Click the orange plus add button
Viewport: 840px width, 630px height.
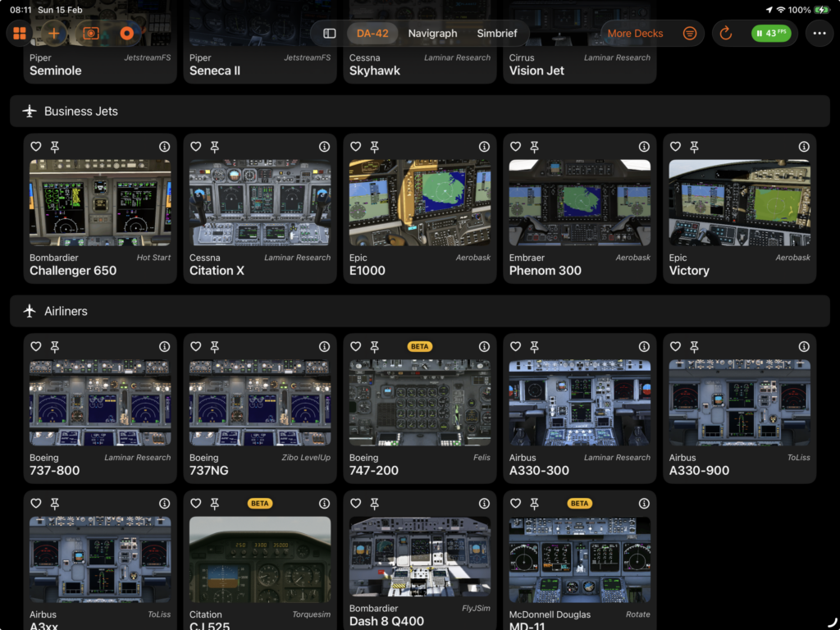pyautogui.click(x=55, y=34)
